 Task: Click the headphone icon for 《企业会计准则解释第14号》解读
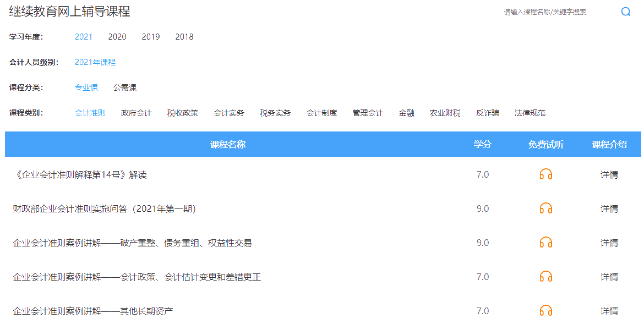pos(545,174)
